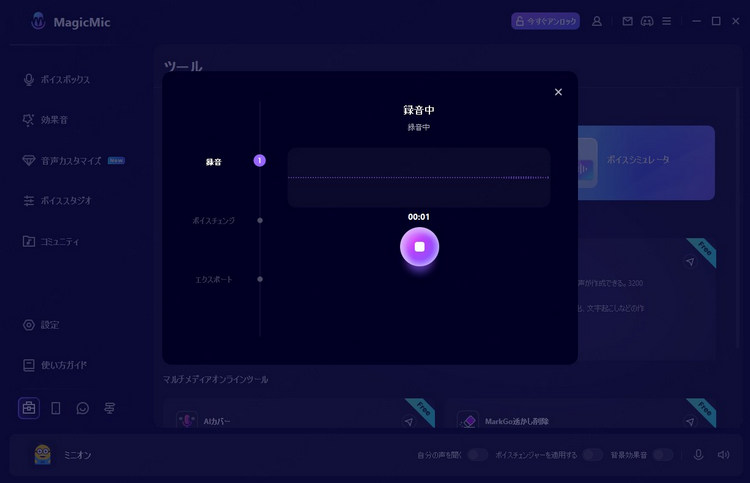Open the user account icon

[596, 21]
